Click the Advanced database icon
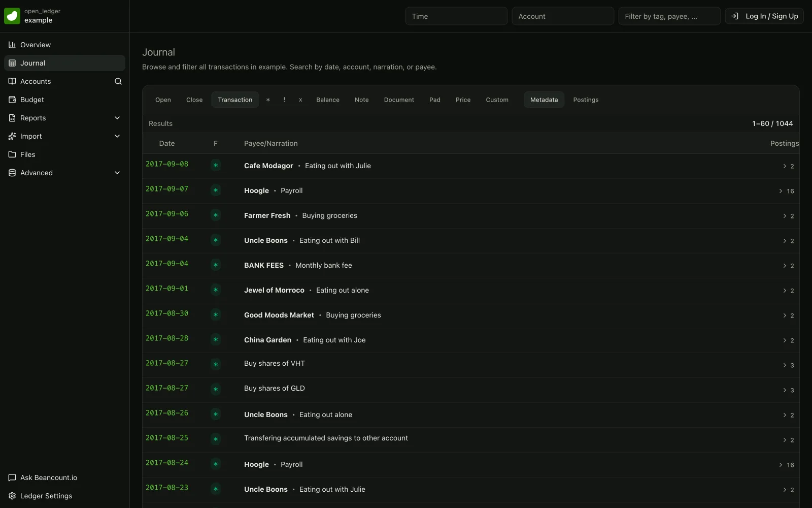The image size is (812, 508). [x=12, y=173]
